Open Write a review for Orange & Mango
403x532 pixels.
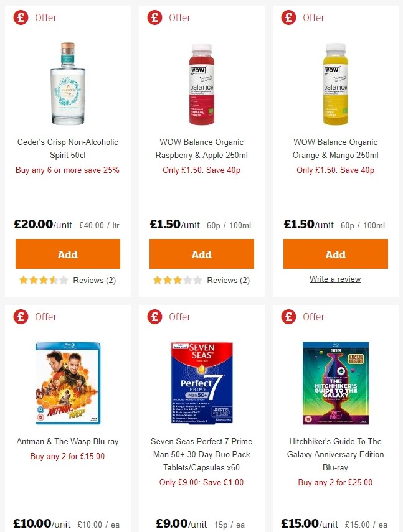335,279
